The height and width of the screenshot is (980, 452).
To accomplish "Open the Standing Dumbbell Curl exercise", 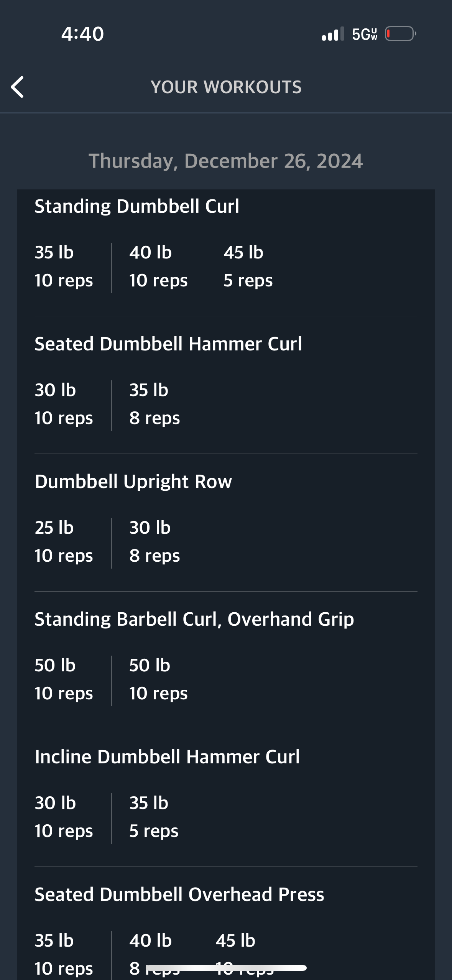I will 137,206.
